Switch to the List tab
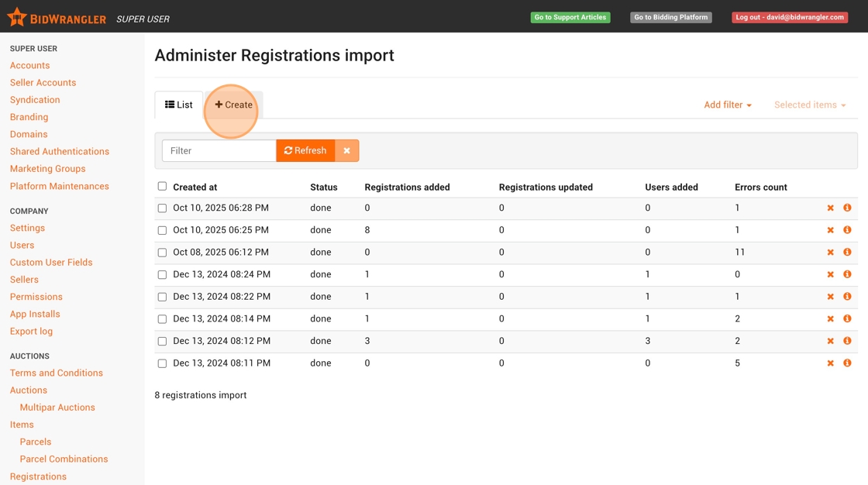 179,105
